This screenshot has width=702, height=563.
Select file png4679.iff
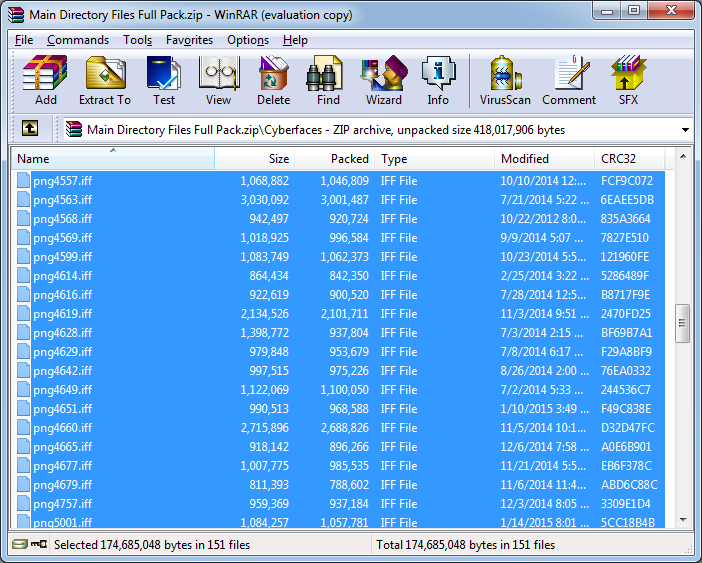338,485
